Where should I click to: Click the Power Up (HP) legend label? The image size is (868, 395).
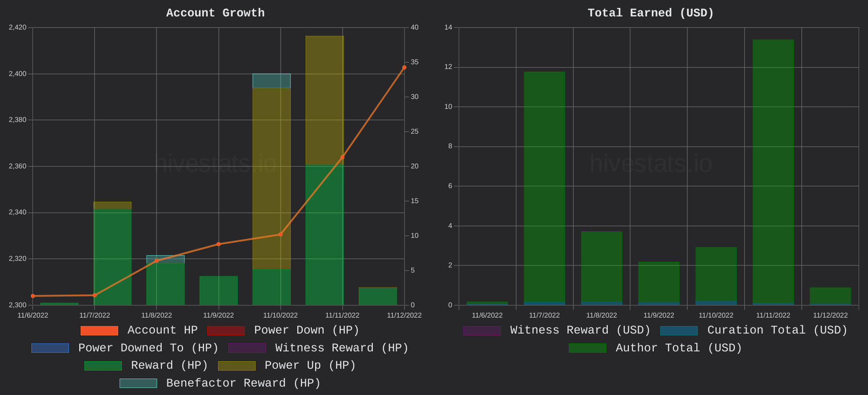tap(310, 365)
